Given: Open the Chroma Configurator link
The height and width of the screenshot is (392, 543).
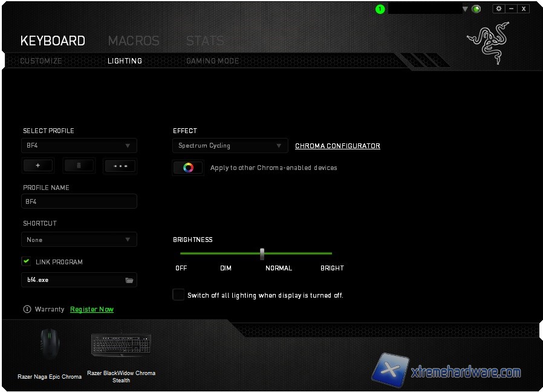Looking at the screenshot, I should [x=337, y=146].
